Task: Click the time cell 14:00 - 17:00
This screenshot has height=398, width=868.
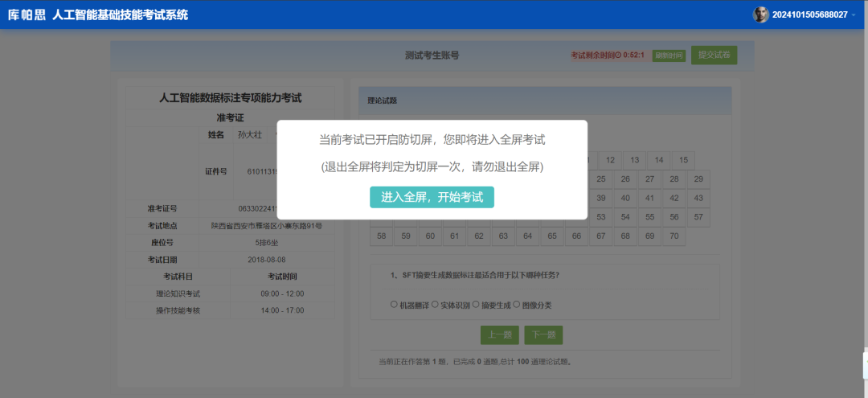Action: coord(282,310)
